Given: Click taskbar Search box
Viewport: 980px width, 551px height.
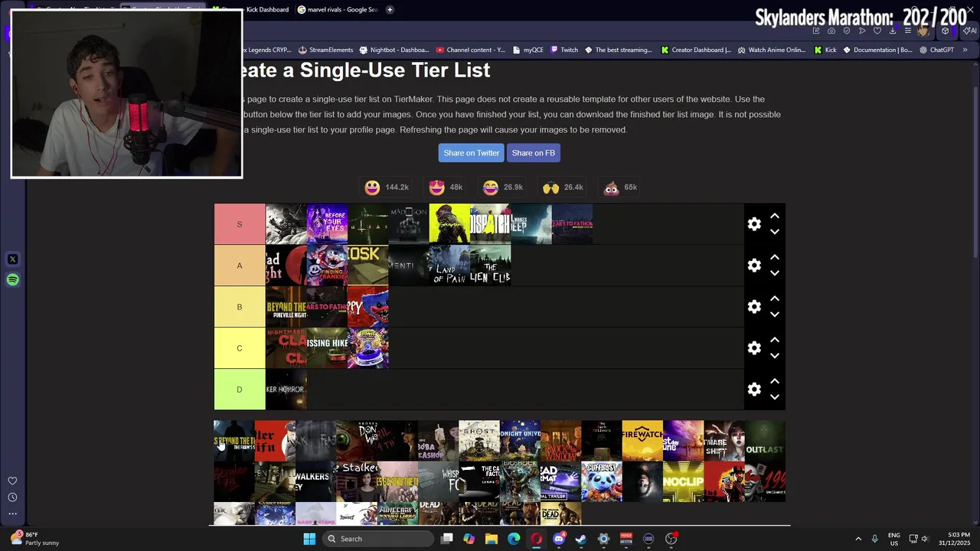Looking at the screenshot, I should pos(378,539).
